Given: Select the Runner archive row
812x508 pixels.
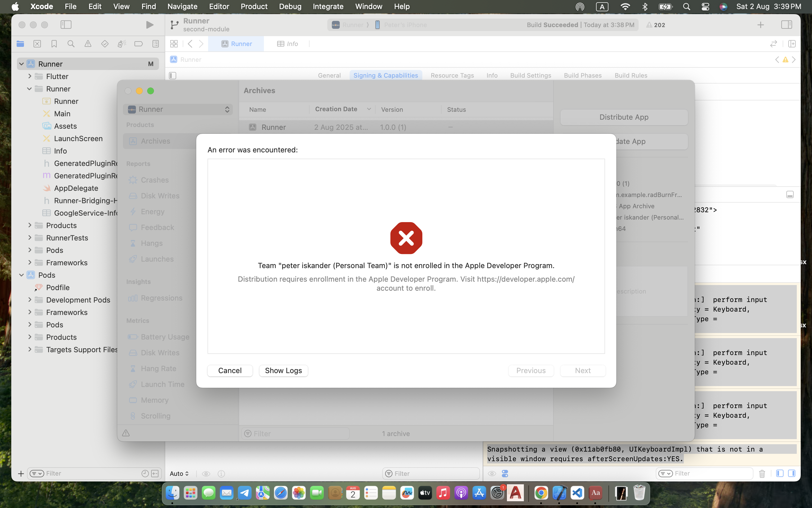Looking at the screenshot, I should click(x=396, y=127).
